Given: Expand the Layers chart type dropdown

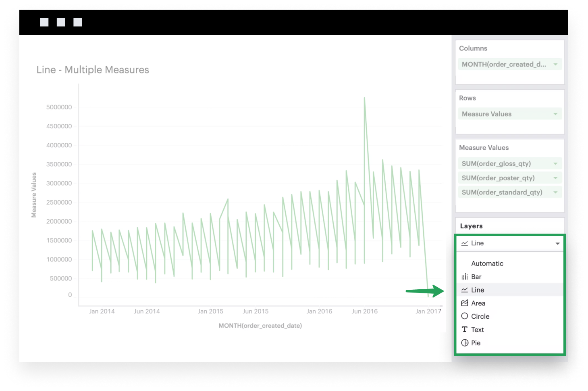Looking at the screenshot, I should pyautogui.click(x=558, y=243).
